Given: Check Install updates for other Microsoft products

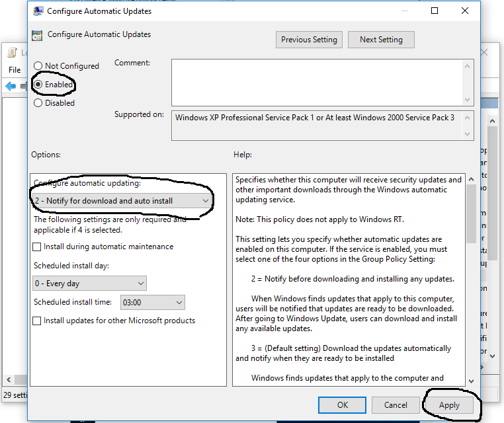Looking at the screenshot, I should click(37, 321).
